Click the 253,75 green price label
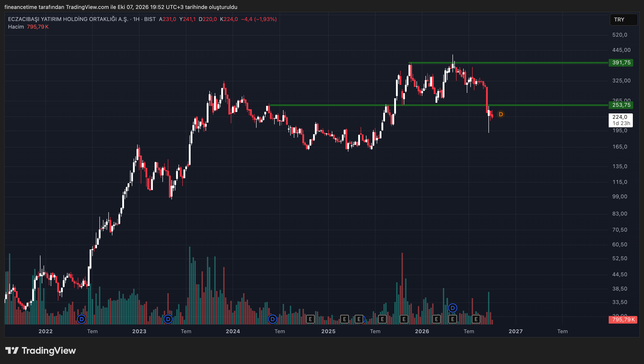 621,105
